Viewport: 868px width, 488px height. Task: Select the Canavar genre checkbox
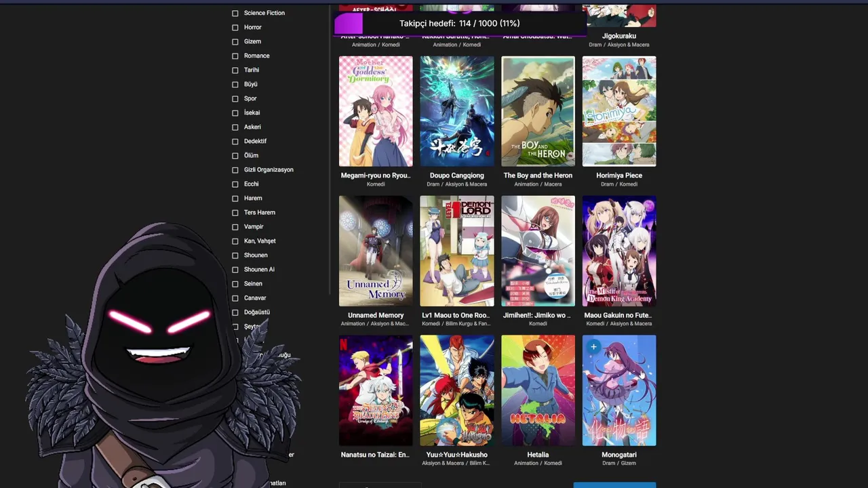pyautogui.click(x=235, y=298)
